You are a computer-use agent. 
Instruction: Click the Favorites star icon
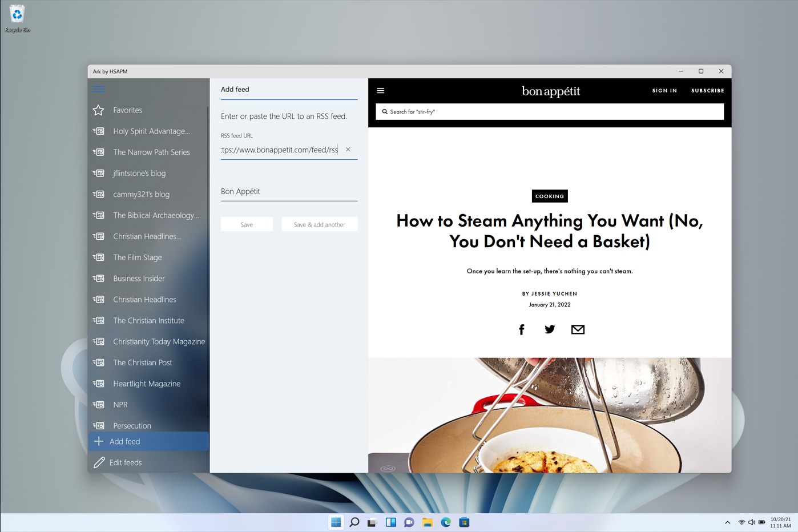[x=98, y=110]
